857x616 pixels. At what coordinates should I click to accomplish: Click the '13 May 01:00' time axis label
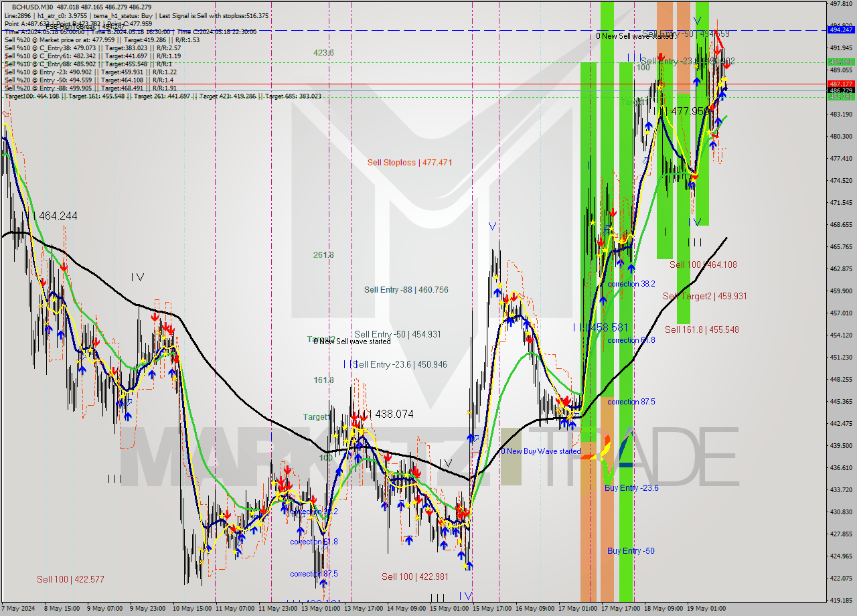(x=321, y=609)
